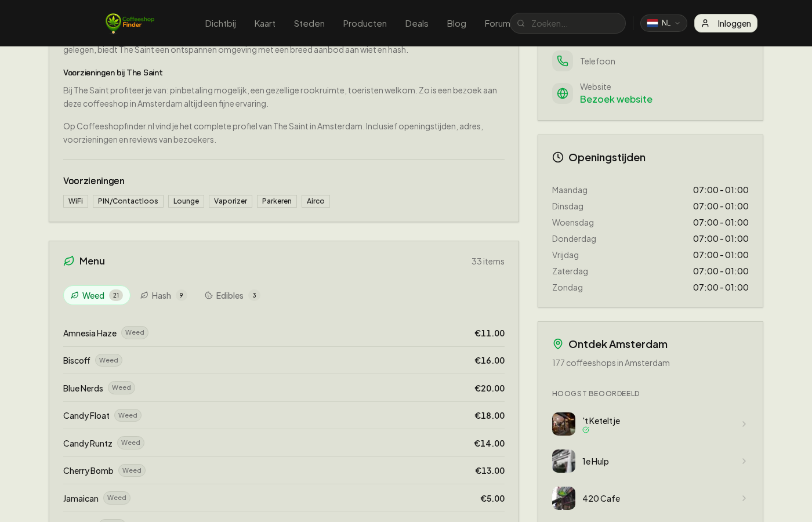
Task: Open the Steden navigation link
Action: (309, 23)
